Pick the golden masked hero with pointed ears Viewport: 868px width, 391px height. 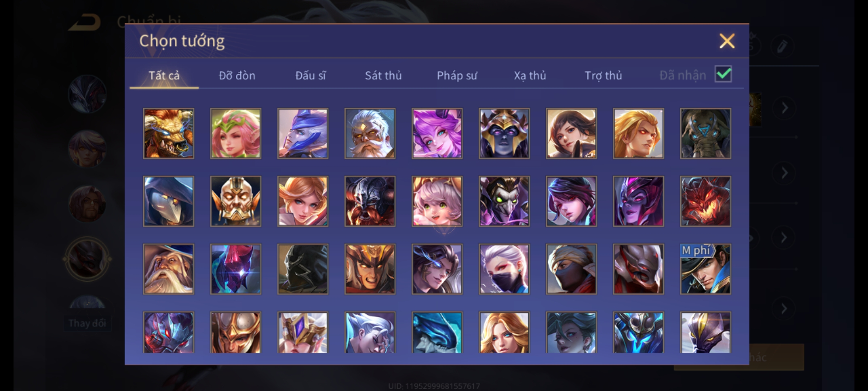(235, 201)
